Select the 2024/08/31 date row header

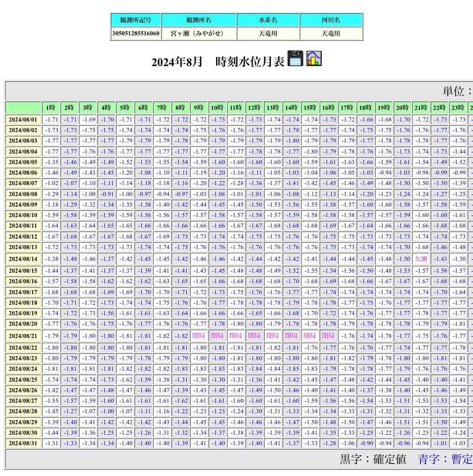coord(23,443)
